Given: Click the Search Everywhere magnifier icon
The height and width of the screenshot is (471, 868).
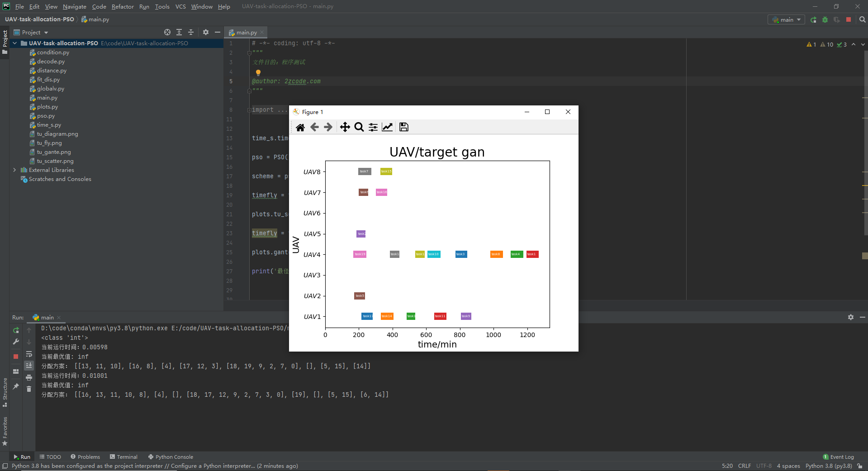Looking at the screenshot, I should (x=862, y=19).
